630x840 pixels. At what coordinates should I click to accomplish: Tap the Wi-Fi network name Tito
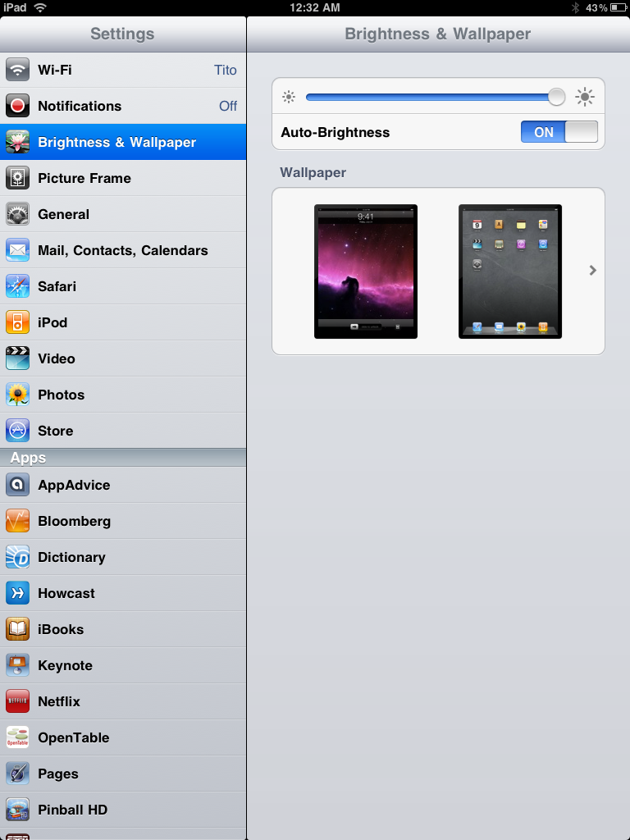coord(226,70)
